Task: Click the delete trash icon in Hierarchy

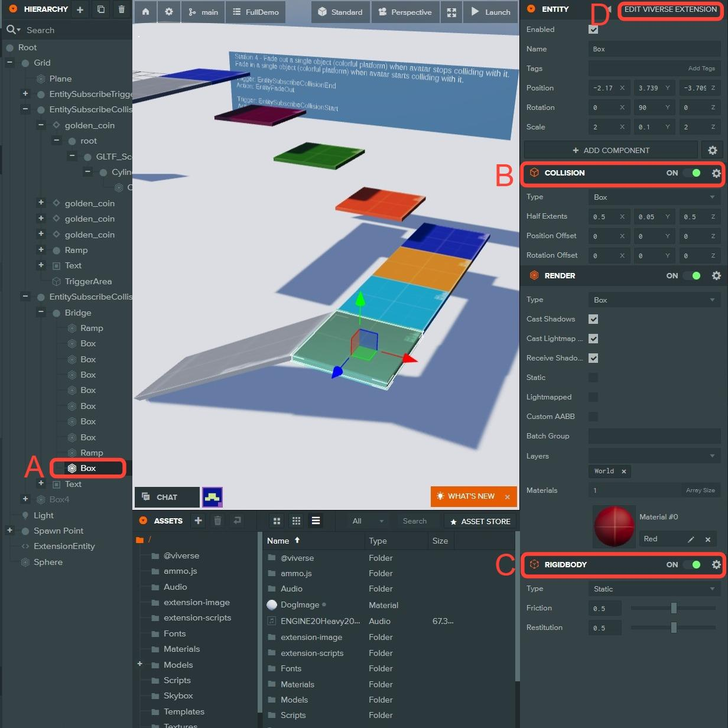Action: (x=121, y=9)
